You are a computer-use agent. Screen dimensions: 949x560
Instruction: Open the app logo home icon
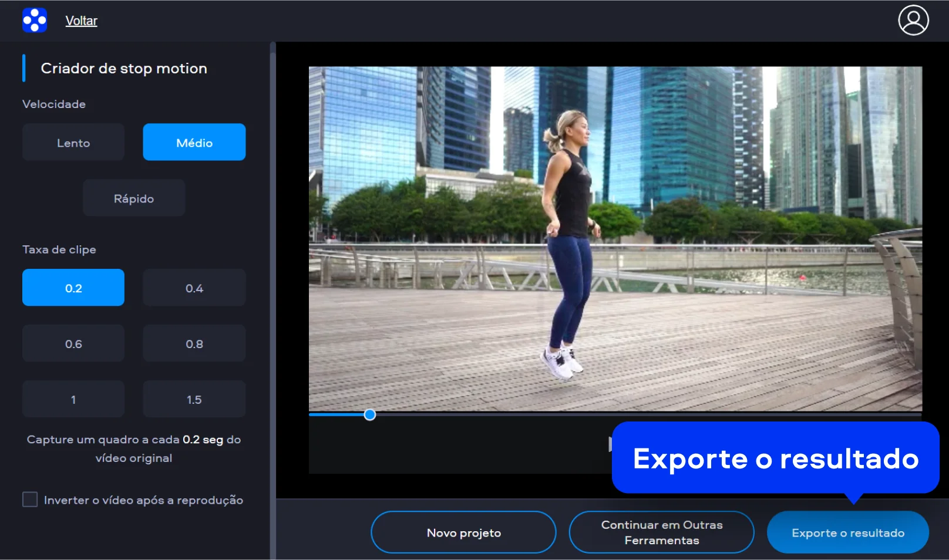35,21
